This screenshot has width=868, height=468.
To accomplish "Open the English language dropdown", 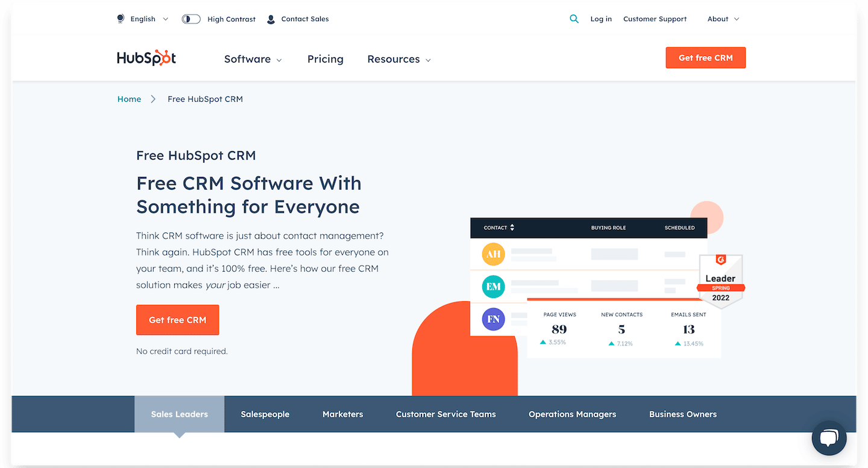I will (149, 19).
